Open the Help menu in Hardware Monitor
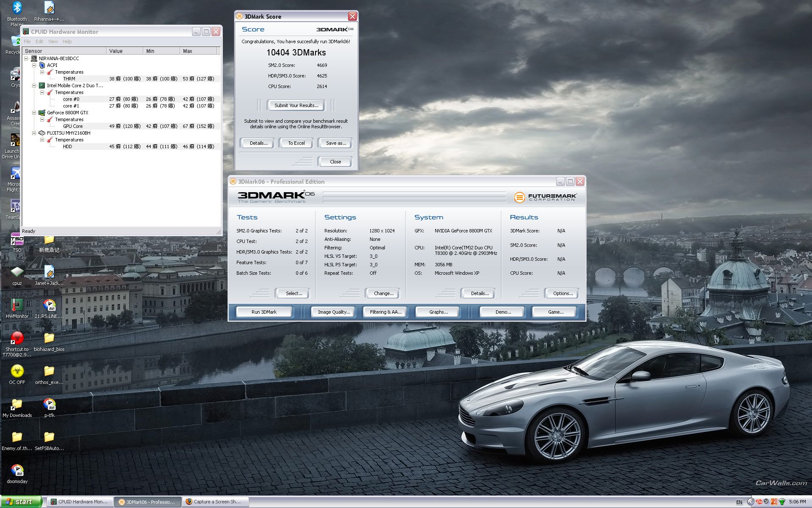Image resolution: width=812 pixels, height=508 pixels. (x=67, y=41)
